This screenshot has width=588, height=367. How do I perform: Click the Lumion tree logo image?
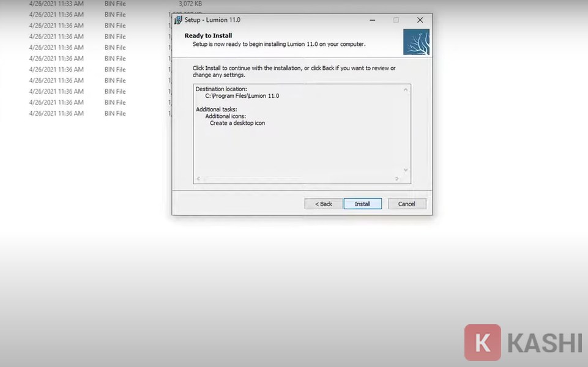416,42
